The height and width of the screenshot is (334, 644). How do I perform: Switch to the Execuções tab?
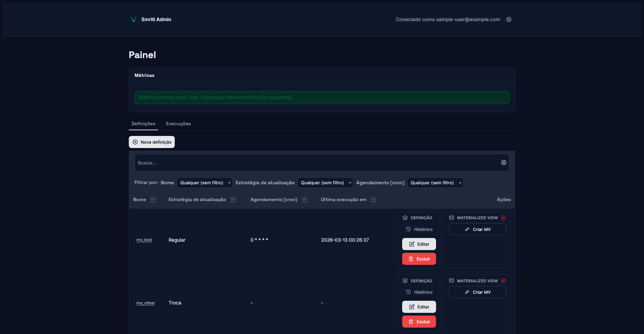tap(178, 124)
